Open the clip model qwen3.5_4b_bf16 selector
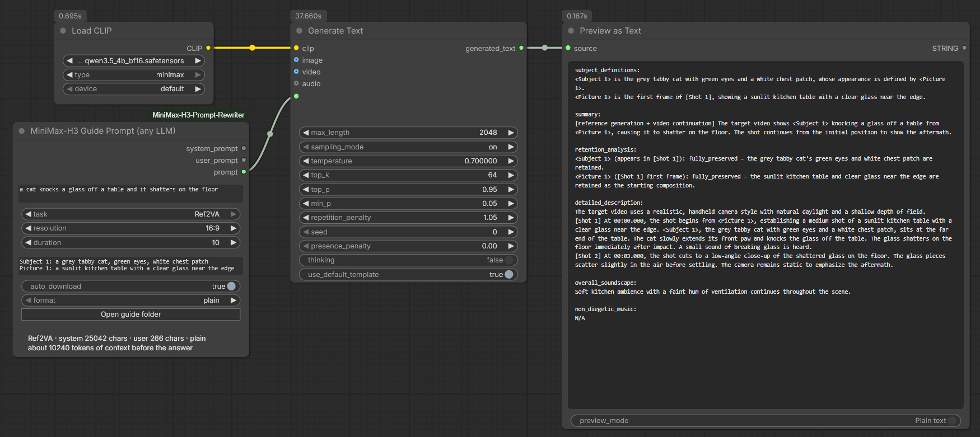The image size is (980, 437). (x=134, y=60)
